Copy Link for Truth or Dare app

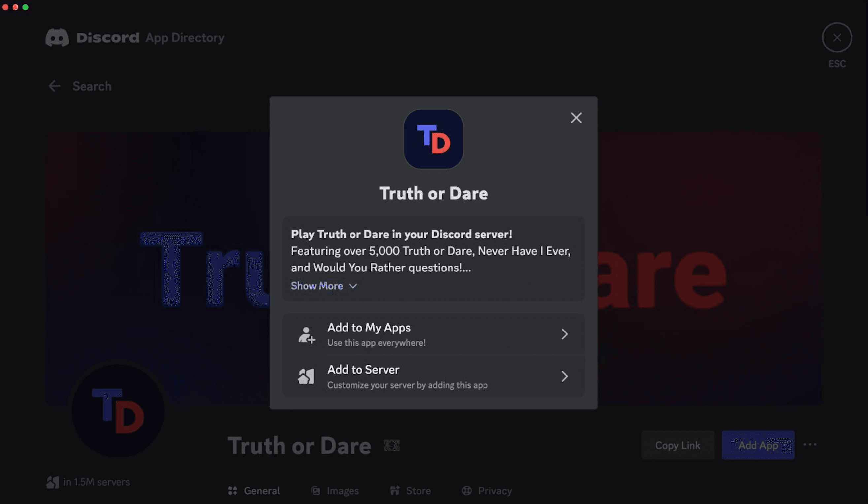(678, 445)
